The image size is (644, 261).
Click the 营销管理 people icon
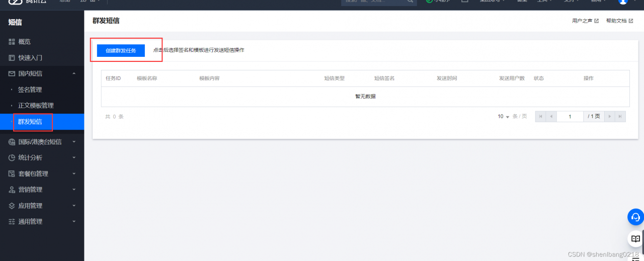(x=12, y=190)
